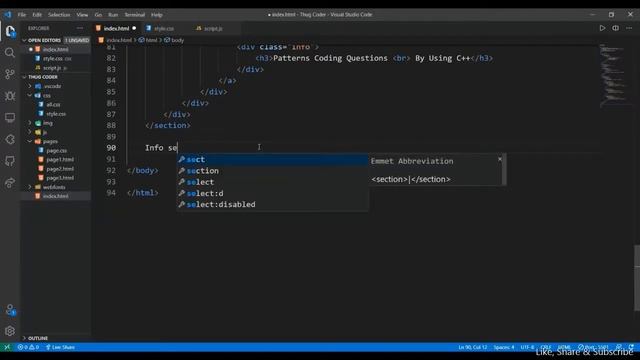Viewport: 640px width, 360px height.
Task: Choose the 'select' suggestion
Action: (272, 182)
